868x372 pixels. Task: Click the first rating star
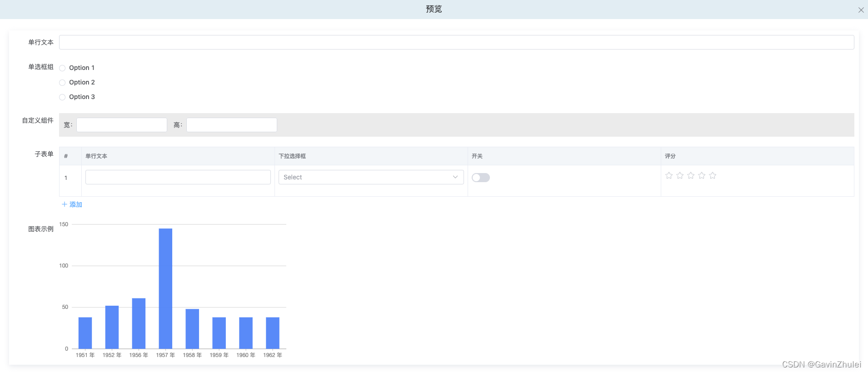[x=669, y=175]
